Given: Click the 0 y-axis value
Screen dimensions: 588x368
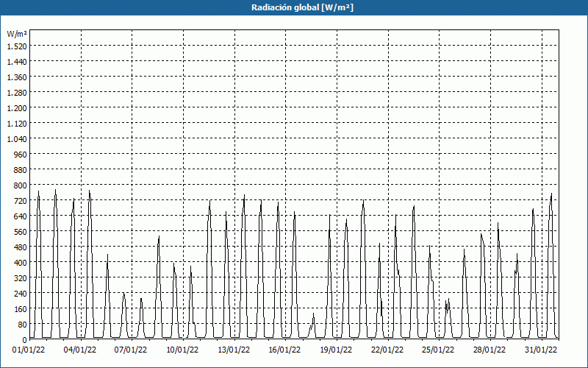Looking at the screenshot, I should (25, 340).
